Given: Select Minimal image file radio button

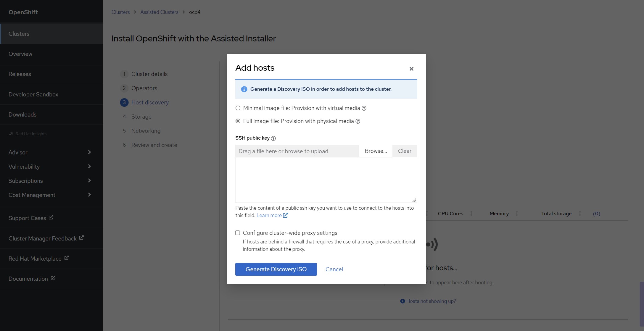Looking at the screenshot, I should click(238, 108).
